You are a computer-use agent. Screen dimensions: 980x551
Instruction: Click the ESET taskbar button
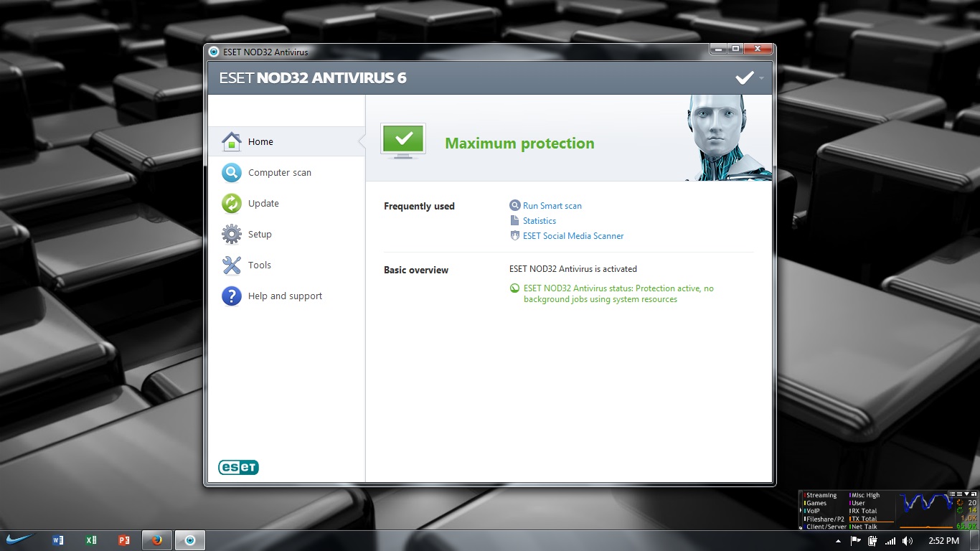coord(190,540)
